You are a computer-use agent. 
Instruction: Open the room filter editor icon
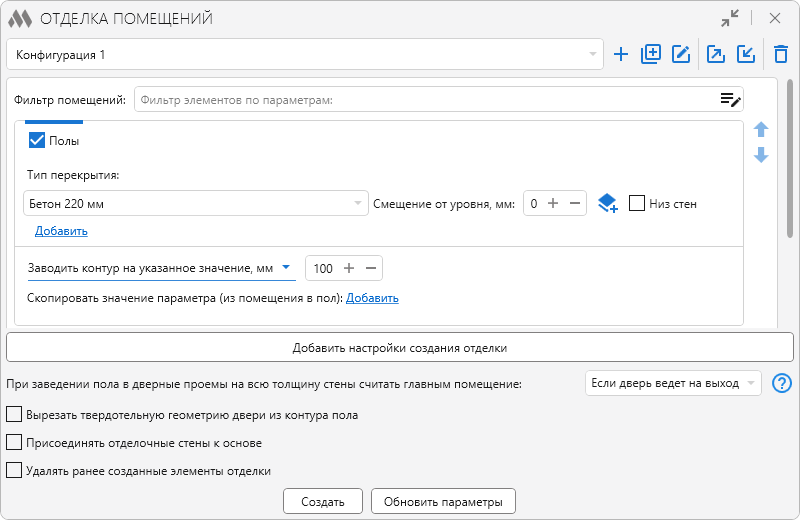coord(730,100)
